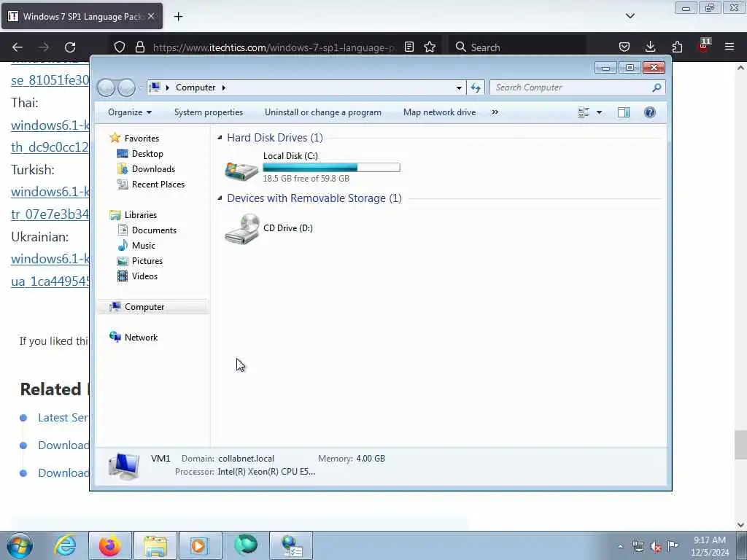Open a new Firefox tab

(178, 17)
